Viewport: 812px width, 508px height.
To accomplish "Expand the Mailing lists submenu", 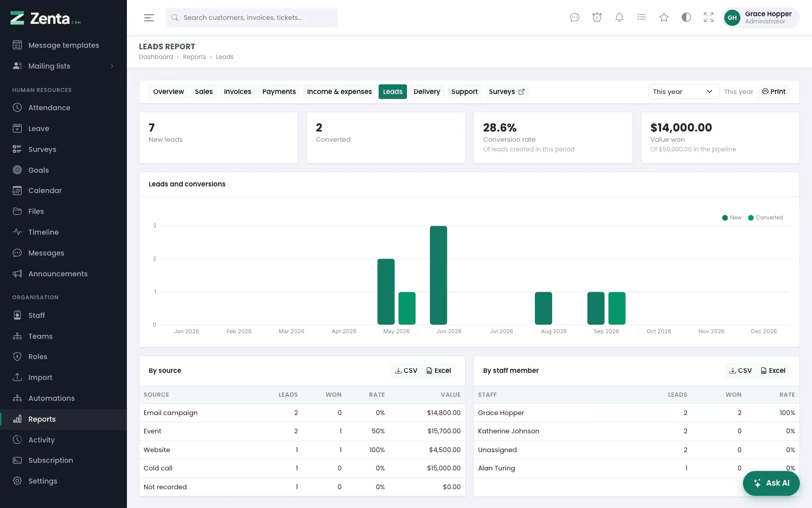I will point(63,66).
